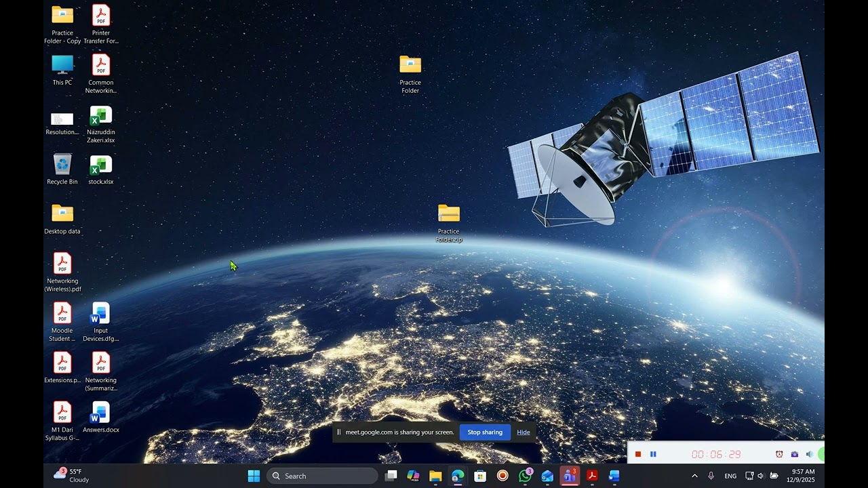This screenshot has height=488, width=868.
Task: Click the recorder speaker volume icon
Action: tap(810, 454)
